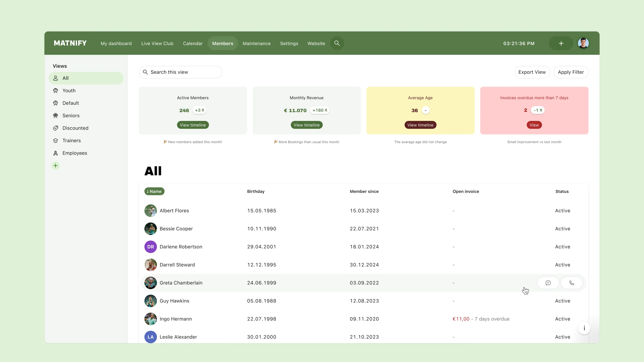Open the Trainers view
The height and width of the screenshot is (362, 644).
(x=71, y=140)
